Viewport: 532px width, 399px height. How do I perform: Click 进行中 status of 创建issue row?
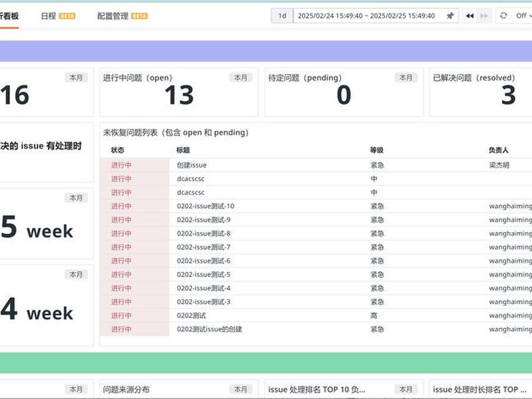(121, 165)
